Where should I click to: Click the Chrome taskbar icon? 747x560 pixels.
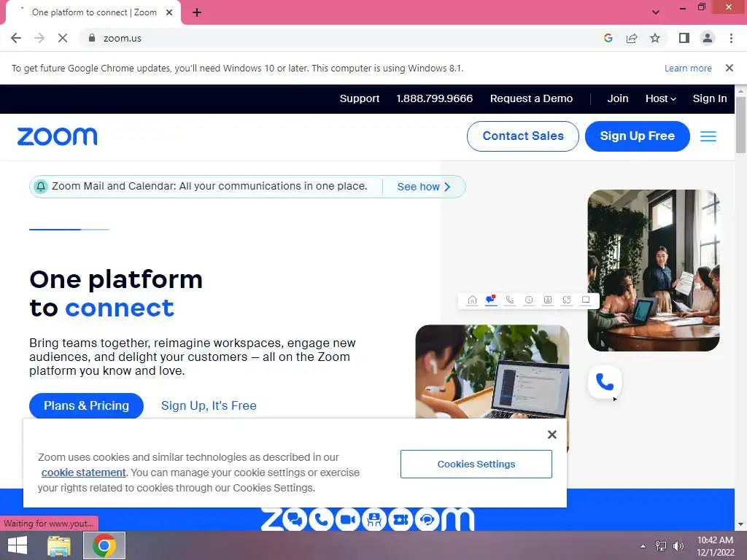coord(104,545)
